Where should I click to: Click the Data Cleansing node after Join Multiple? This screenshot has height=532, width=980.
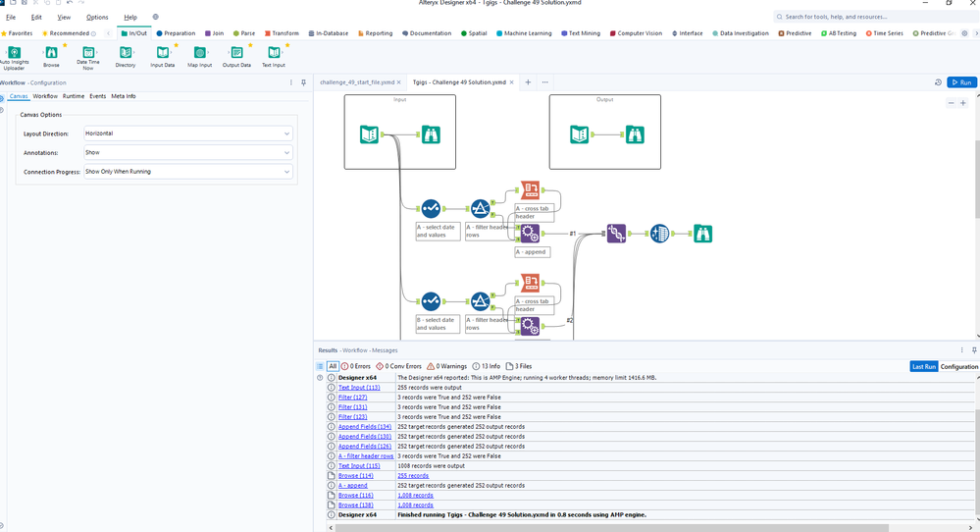point(659,234)
